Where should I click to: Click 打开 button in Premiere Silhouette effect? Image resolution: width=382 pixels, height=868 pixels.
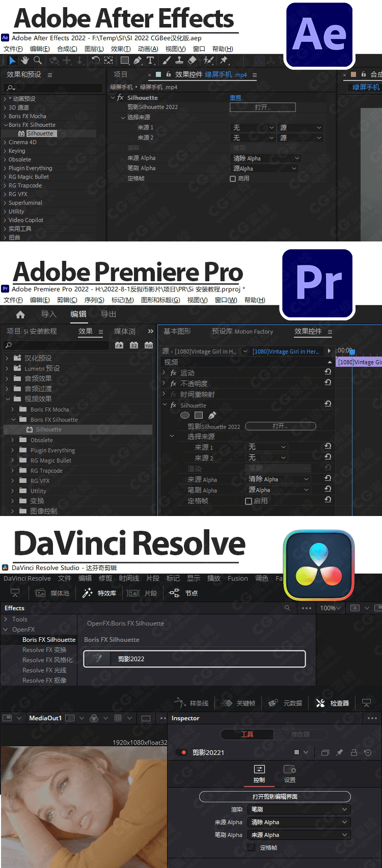pos(281,426)
